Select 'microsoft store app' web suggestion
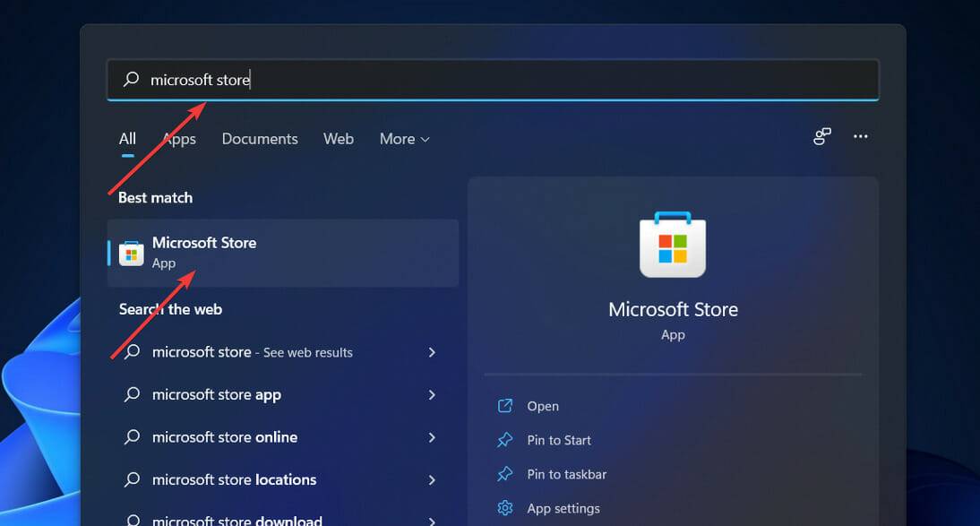This screenshot has width=980, height=526. (283, 394)
